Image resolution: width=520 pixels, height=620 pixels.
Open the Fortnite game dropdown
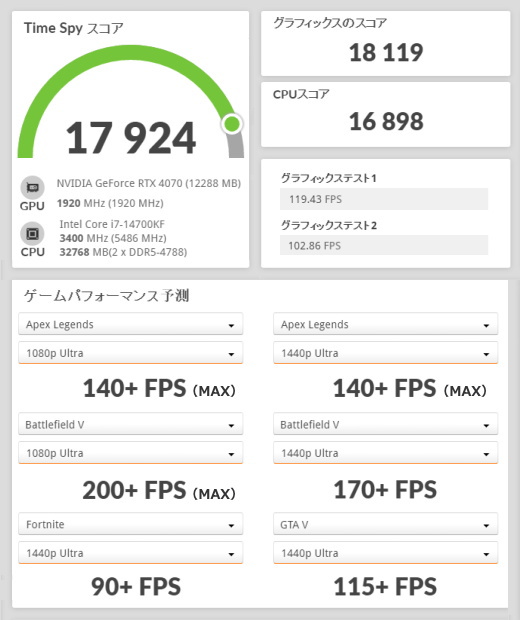130,524
